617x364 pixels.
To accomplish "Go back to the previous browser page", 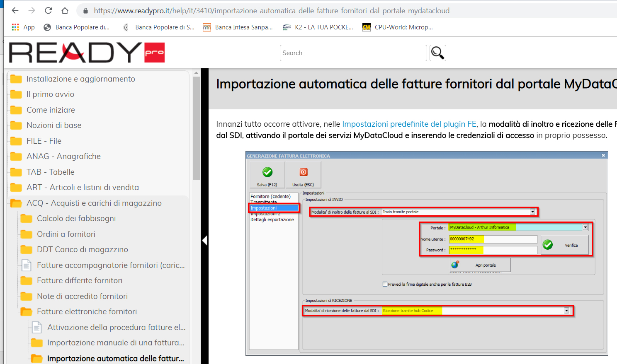I will [x=15, y=11].
